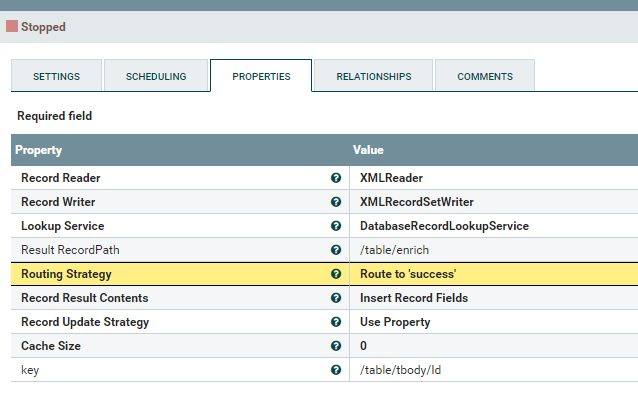Open the Comments tab
Viewport: 638px width, 401px height.
click(x=485, y=76)
